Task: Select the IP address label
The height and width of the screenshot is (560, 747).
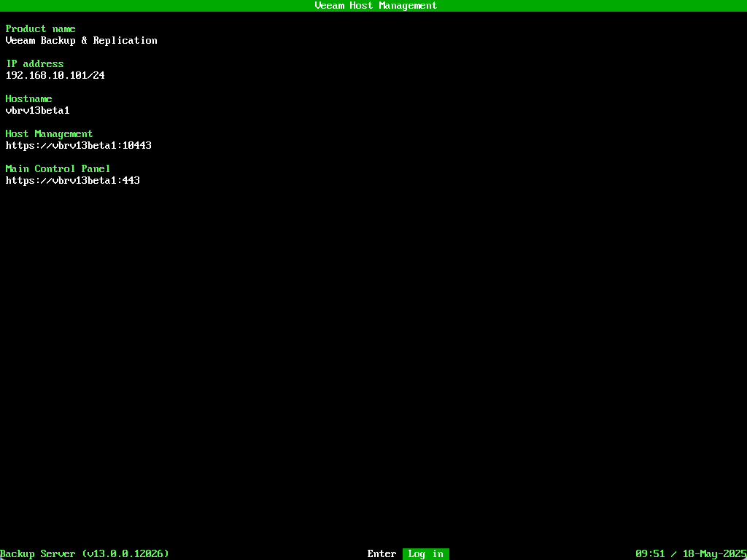Action: tap(35, 64)
